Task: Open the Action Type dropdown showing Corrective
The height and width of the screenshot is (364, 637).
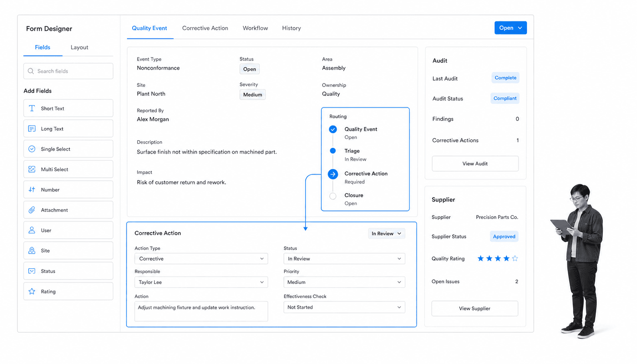Action: click(x=201, y=259)
